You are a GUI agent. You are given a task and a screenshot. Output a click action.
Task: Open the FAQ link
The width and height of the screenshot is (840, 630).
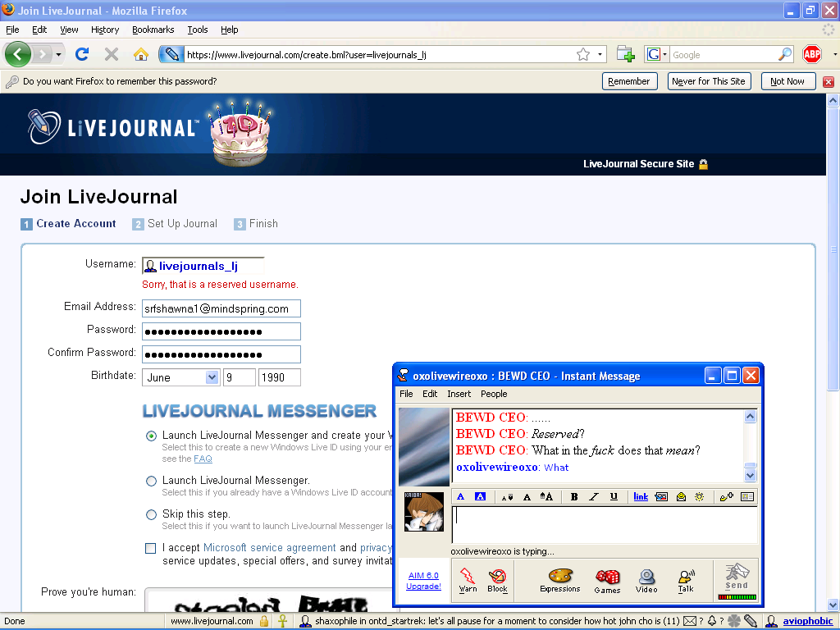click(x=203, y=459)
